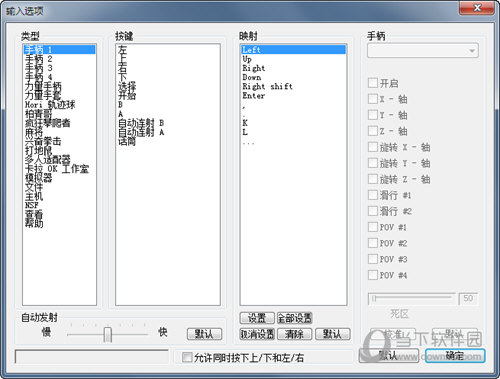The width and height of the screenshot is (500, 379).
Task: Select 手柄 4 in the 类型 list
Action: click(x=59, y=77)
